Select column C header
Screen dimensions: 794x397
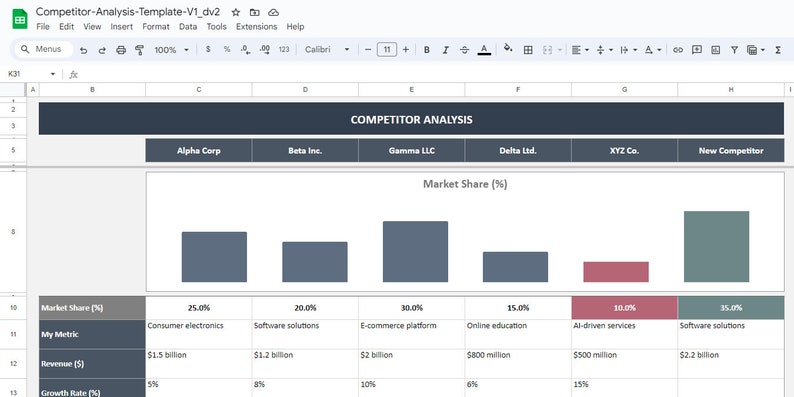(x=198, y=90)
